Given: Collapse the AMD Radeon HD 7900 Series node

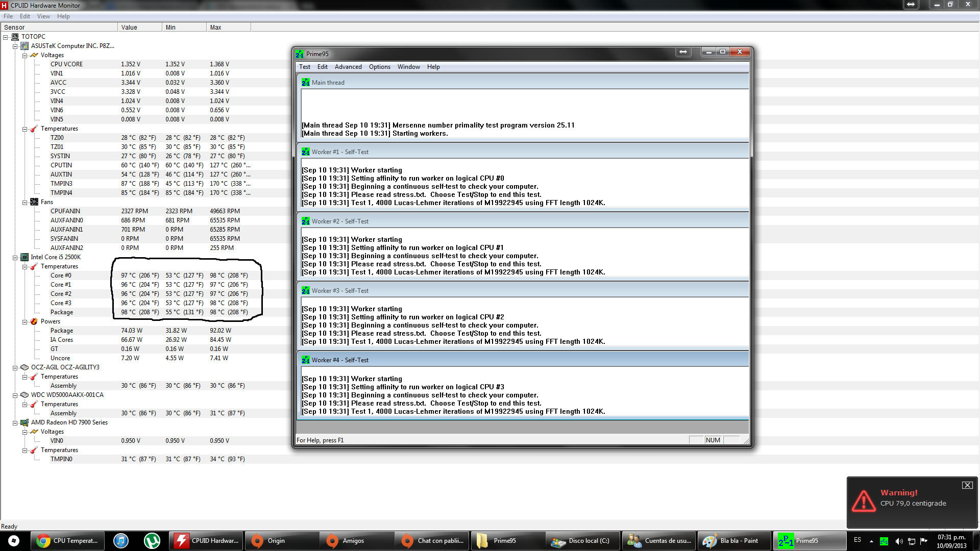Looking at the screenshot, I should coord(15,422).
